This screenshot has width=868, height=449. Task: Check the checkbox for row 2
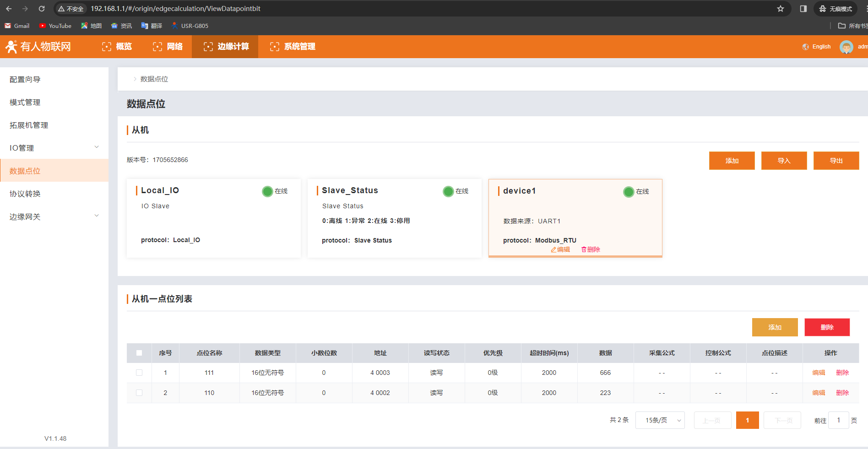(x=139, y=393)
